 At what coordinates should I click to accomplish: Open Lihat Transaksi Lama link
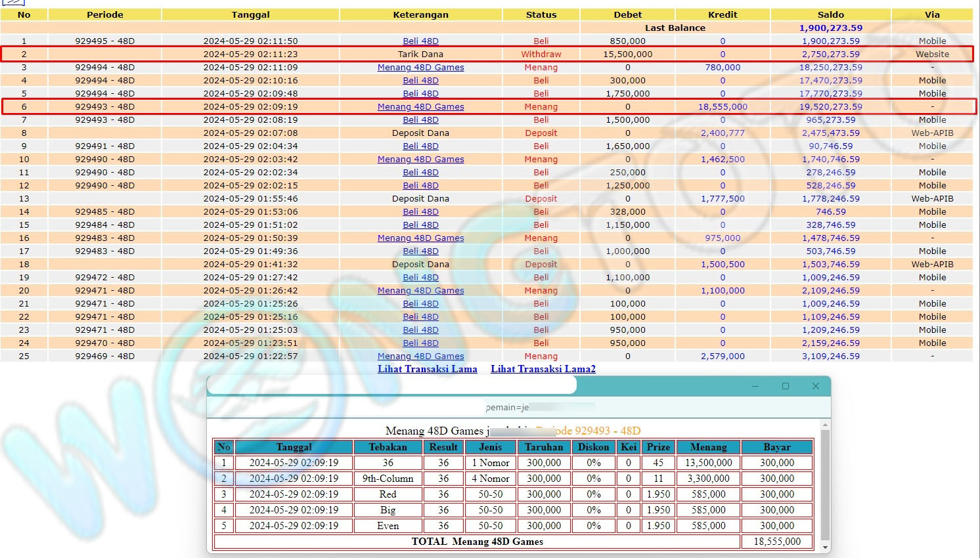[x=427, y=369]
